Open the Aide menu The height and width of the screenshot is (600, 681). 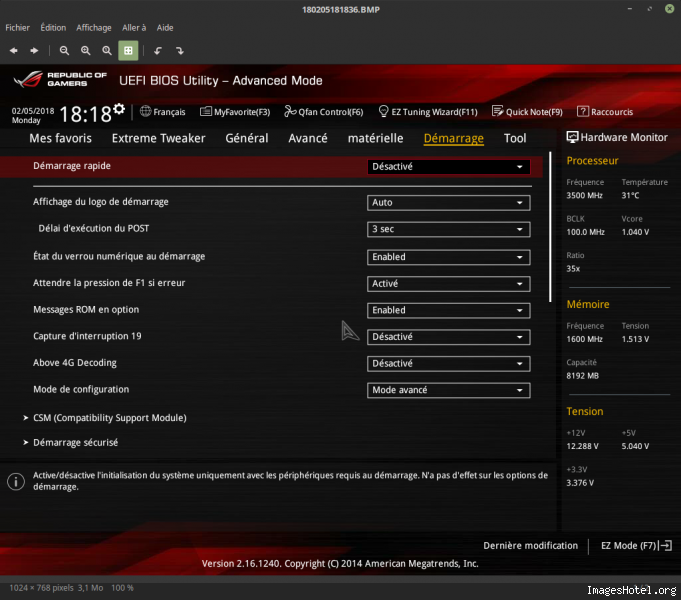(165, 27)
